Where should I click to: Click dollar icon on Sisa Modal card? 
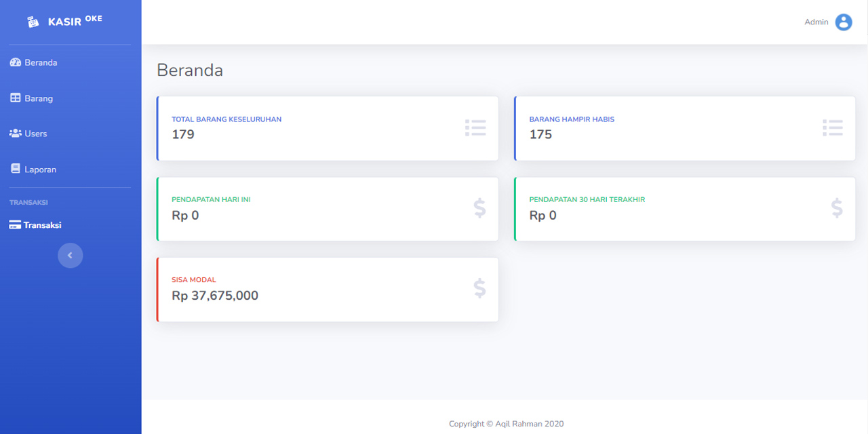[x=479, y=289]
